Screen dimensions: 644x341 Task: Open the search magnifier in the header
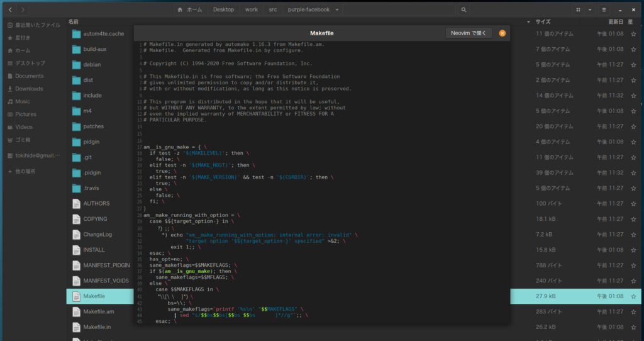coord(464,9)
